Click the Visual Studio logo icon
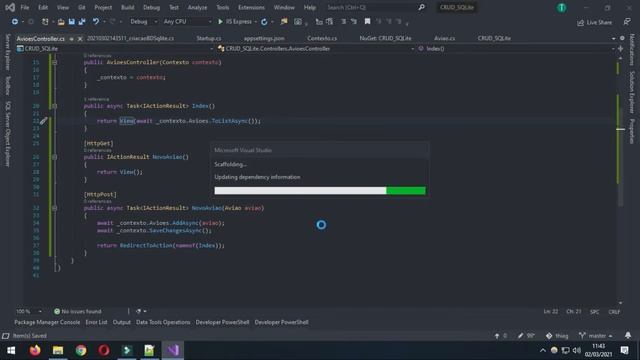Viewport: 640px width, 360px height. (x=10, y=7)
